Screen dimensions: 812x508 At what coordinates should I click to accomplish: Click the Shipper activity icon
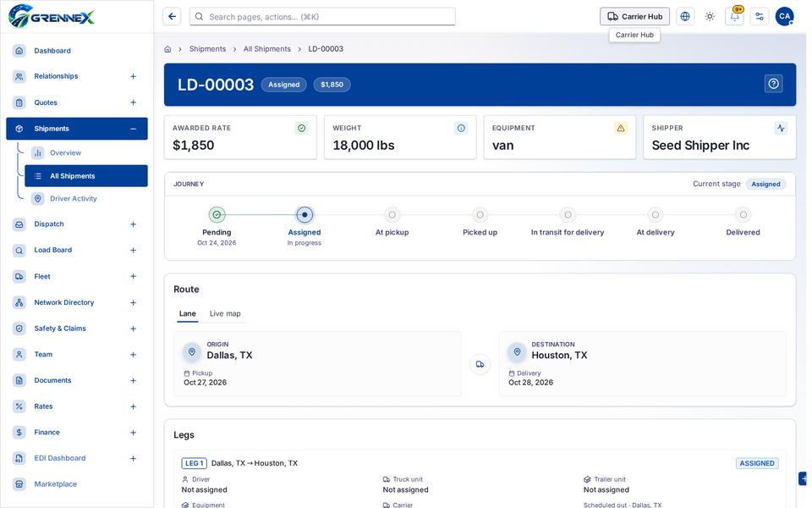pyautogui.click(x=781, y=128)
